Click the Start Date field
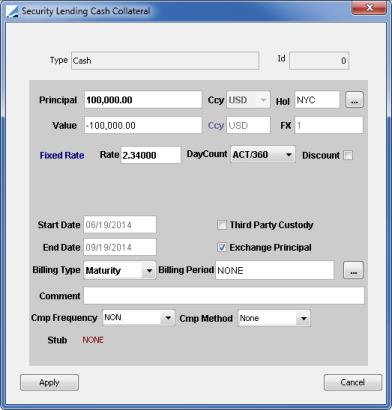 (x=120, y=225)
